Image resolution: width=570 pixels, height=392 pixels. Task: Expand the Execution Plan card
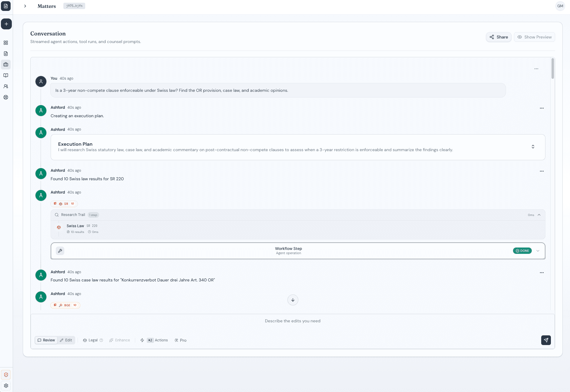tap(533, 147)
